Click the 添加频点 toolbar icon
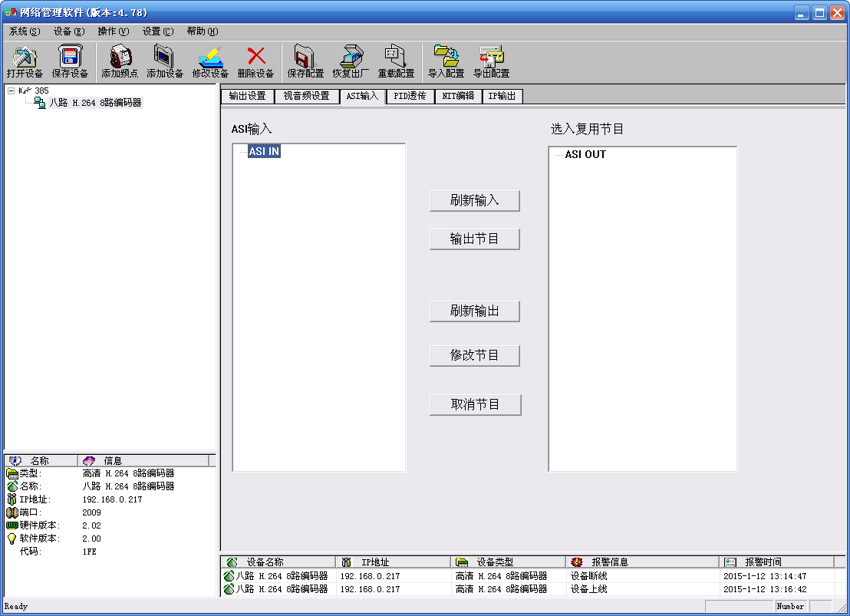The width and height of the screenshot is (850, 616). pyautogui.click(x=120, y=58)
